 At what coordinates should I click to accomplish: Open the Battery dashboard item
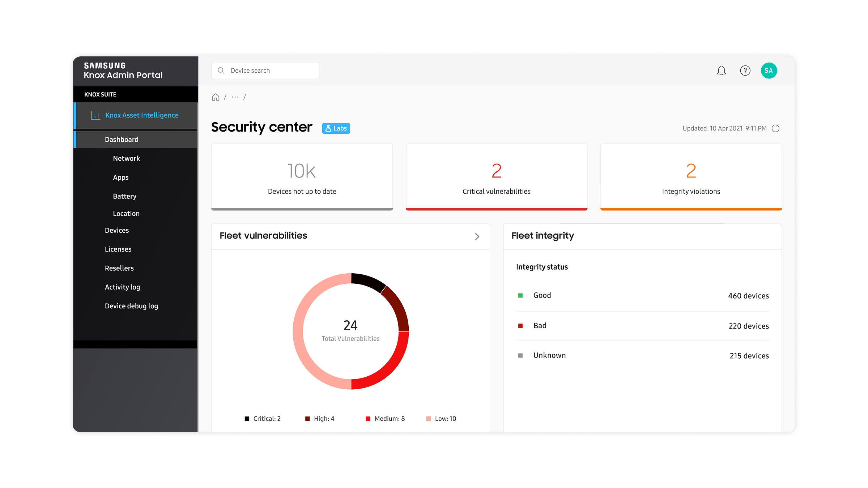(x=124, y=196)
